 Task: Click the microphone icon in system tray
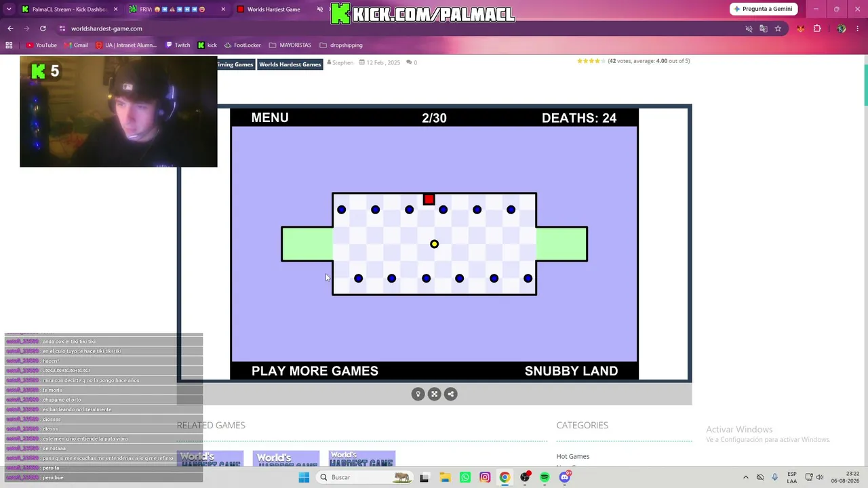[775, 477]
